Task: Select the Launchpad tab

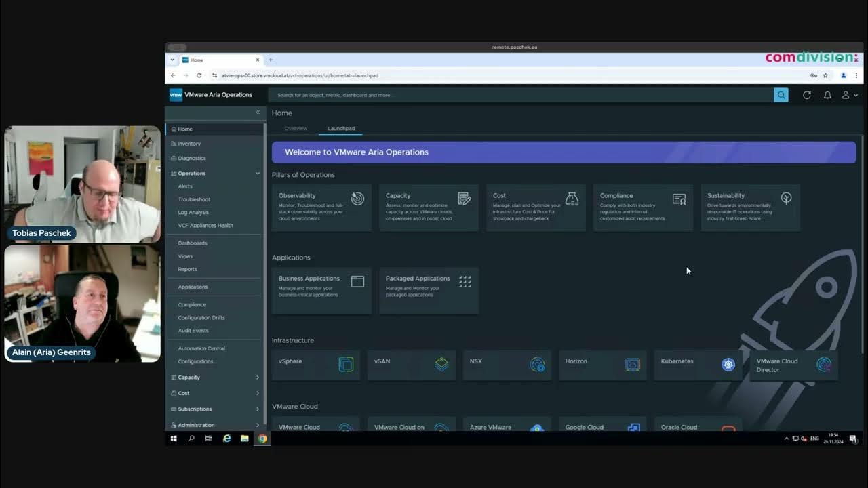Action: point(341,128)
